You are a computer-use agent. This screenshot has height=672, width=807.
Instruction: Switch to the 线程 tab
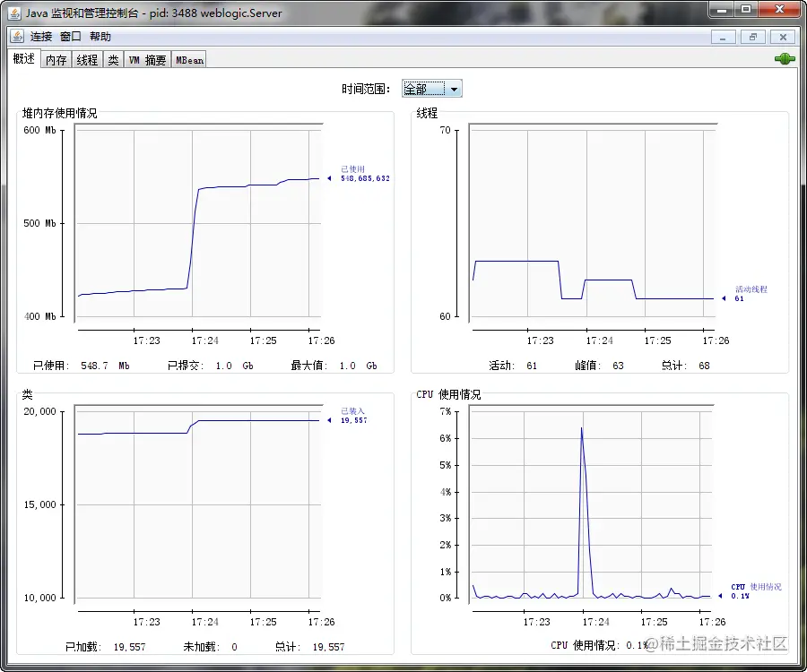click(x=87, y=60)
